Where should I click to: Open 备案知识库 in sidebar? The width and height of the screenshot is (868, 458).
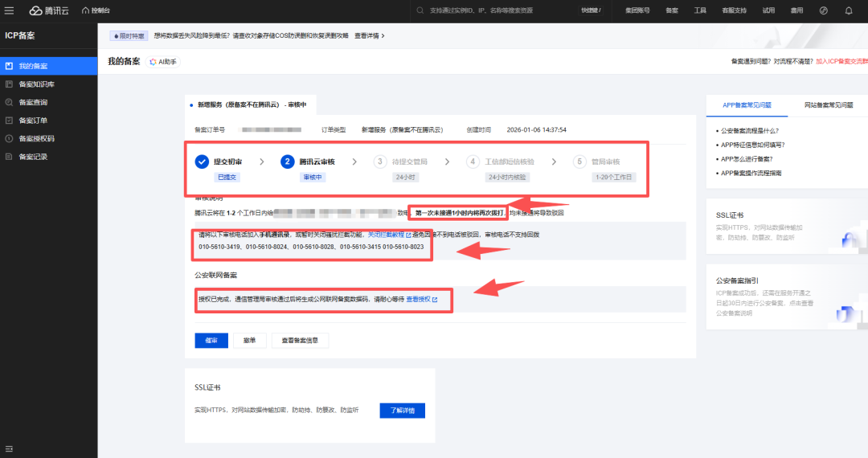(49, 84)
